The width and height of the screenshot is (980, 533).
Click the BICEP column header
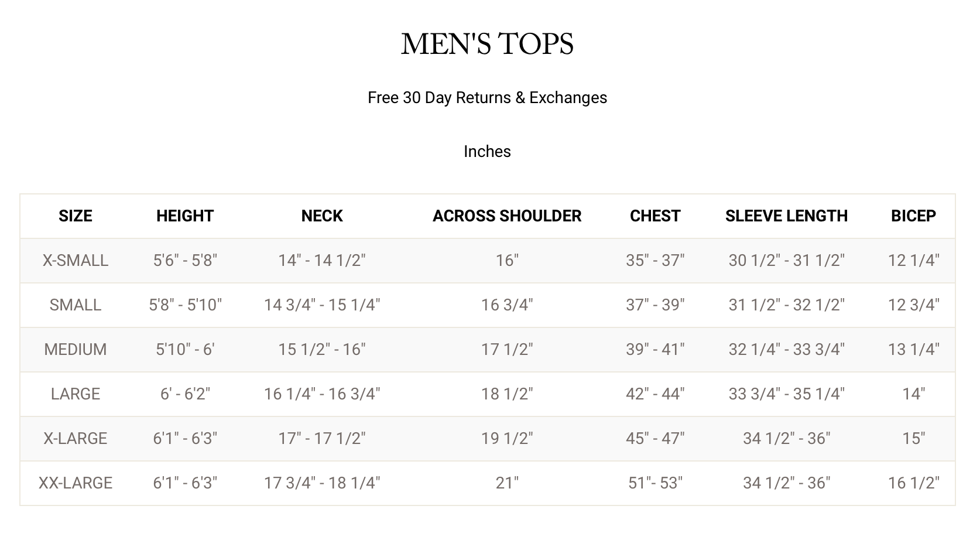(913, 216)
